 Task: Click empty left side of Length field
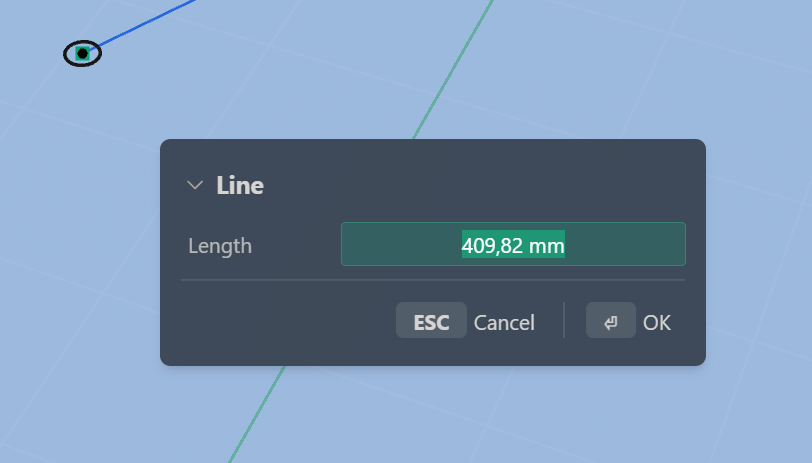coord(401,244)
